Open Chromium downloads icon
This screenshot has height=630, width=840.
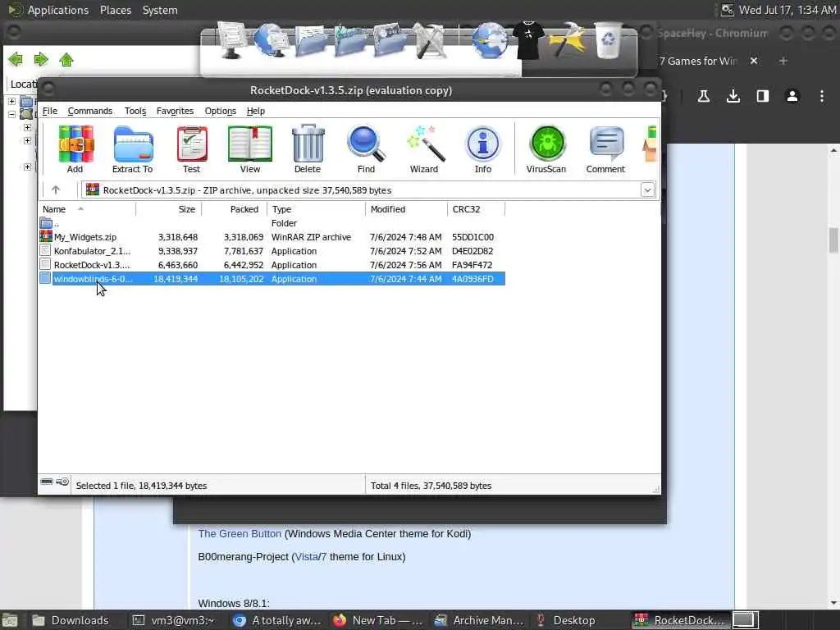(x=733, y=97)
